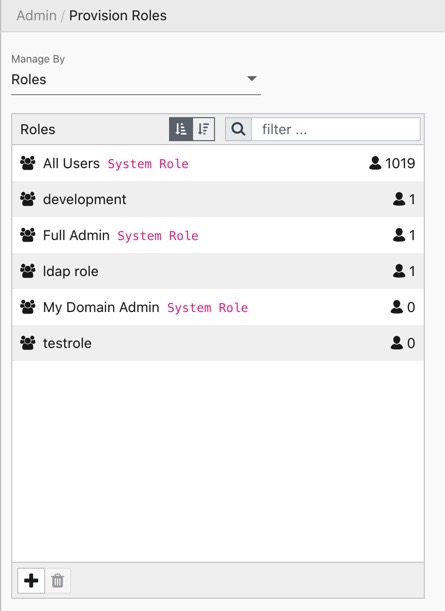Click group icon beside All Users
Image resolution: width=445 pixels, height=611 pixels.
[x=28, y=163]
